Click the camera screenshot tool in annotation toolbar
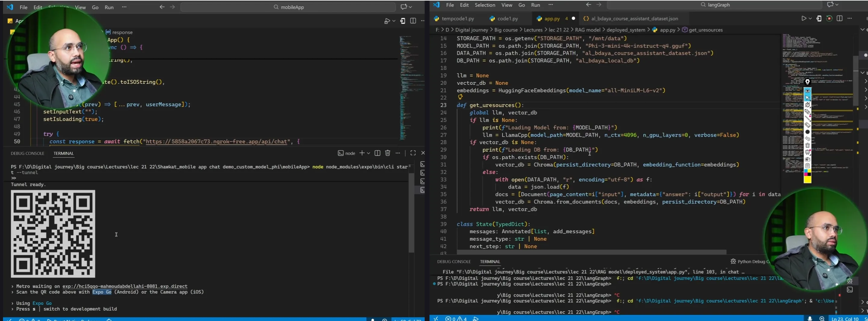 808,159
